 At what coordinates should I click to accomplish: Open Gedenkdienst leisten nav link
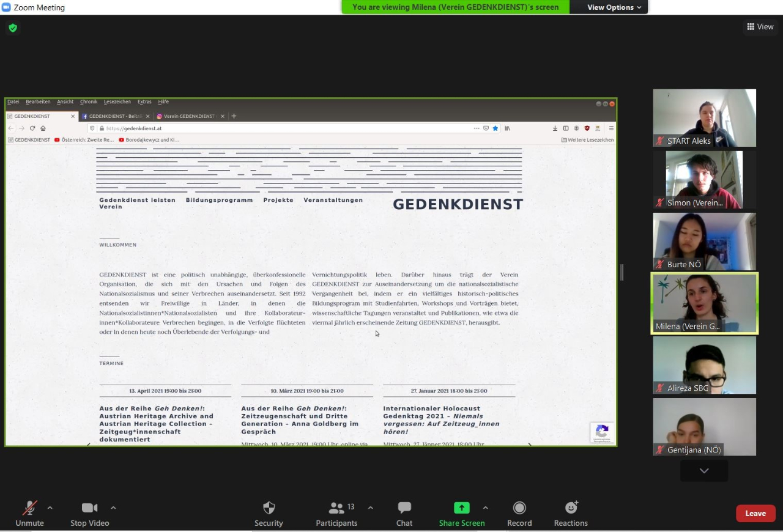[138, 200]
